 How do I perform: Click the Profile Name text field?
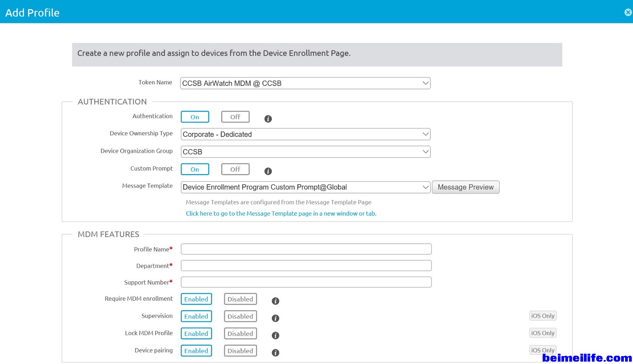click(306, 249)
